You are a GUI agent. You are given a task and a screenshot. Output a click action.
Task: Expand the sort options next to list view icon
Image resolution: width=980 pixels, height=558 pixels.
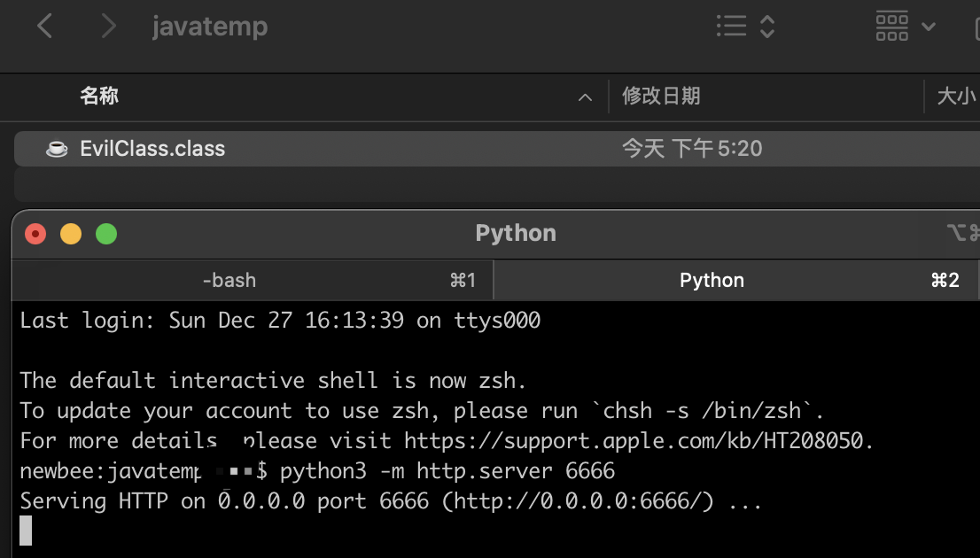pyautogui.click(x=767, y=26)
